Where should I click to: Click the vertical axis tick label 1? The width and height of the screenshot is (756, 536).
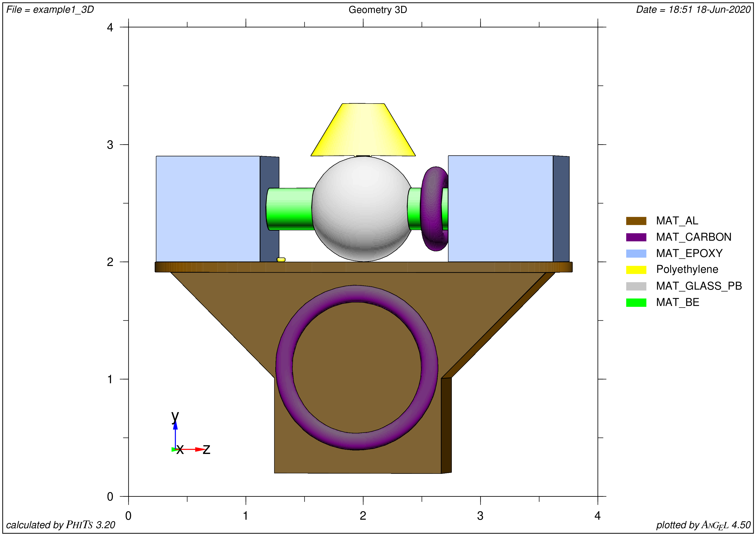tap(110, 379)
